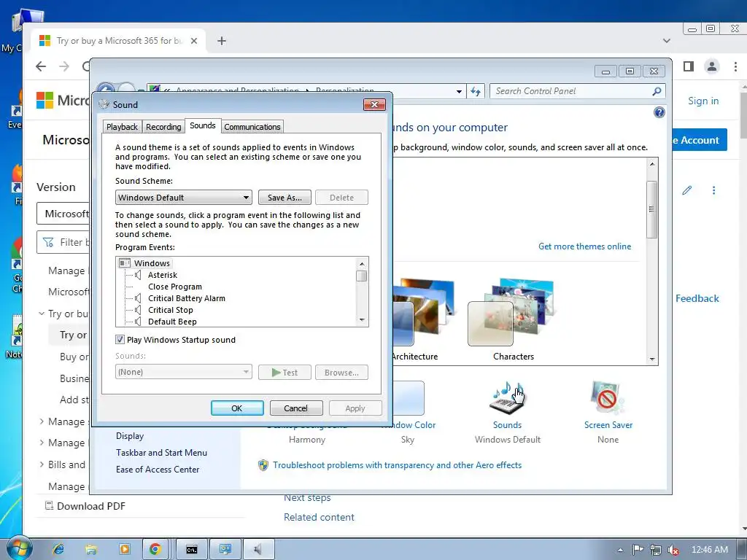Select the Sounds tab
The image size is (747, 560).
point(203,125)
